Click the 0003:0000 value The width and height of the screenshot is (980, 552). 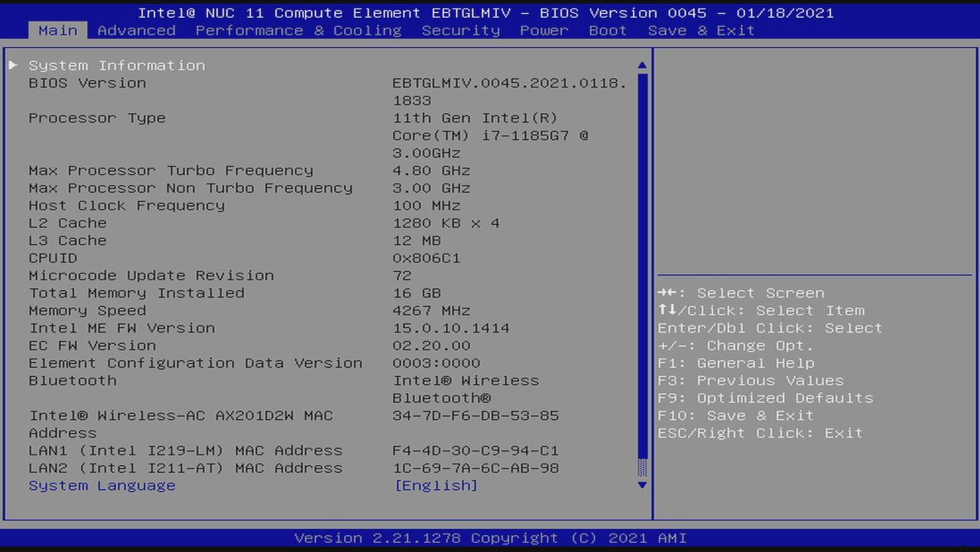click(x=436, y=363)
